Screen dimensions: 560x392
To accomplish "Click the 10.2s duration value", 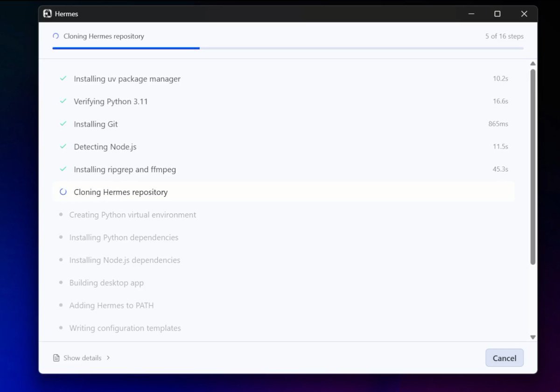I will (501, 78).
